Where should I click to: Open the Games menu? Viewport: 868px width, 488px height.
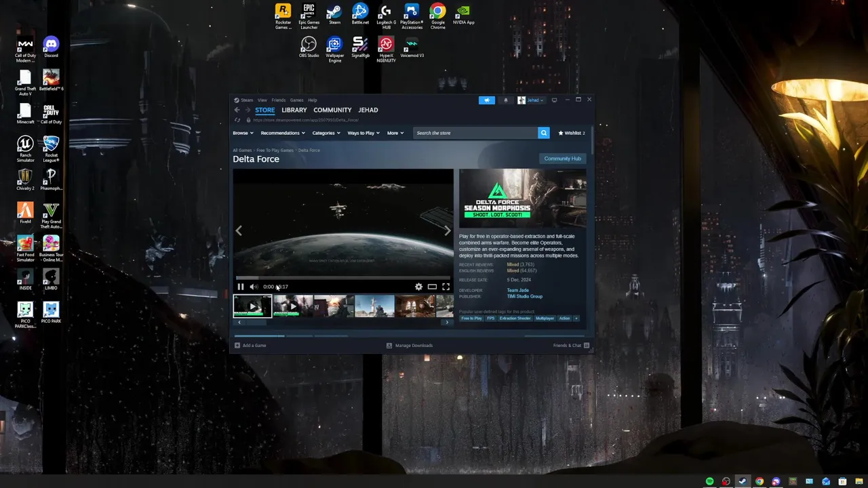(x=297, y=100)
